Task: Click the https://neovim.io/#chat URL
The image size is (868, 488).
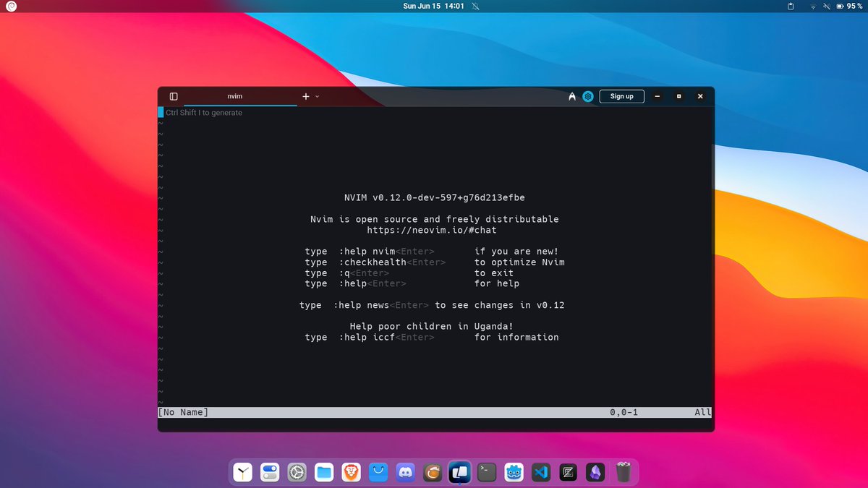Action: pyautogui.click(x=431, y=230)
